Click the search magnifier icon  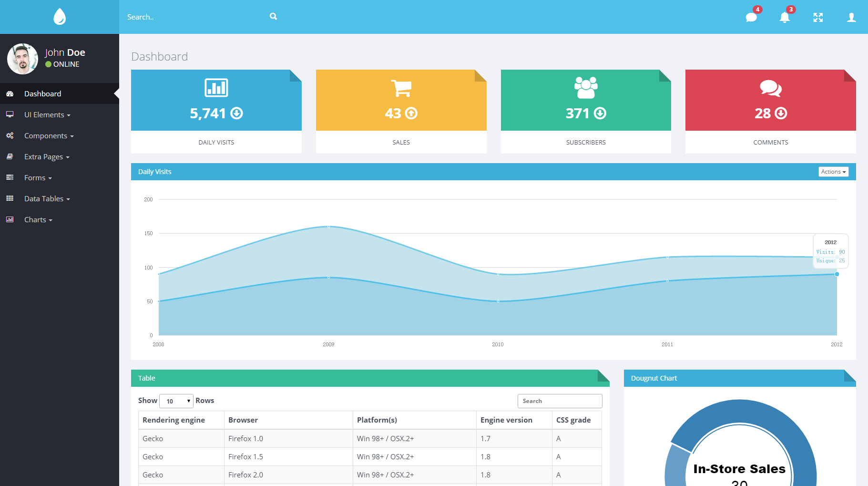pos(273,16)
